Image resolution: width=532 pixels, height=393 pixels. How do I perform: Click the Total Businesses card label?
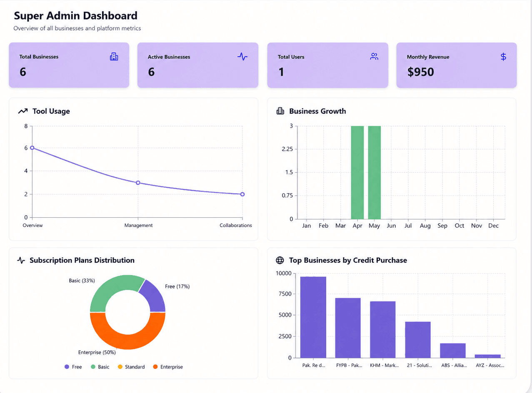(x=39, y=57)
